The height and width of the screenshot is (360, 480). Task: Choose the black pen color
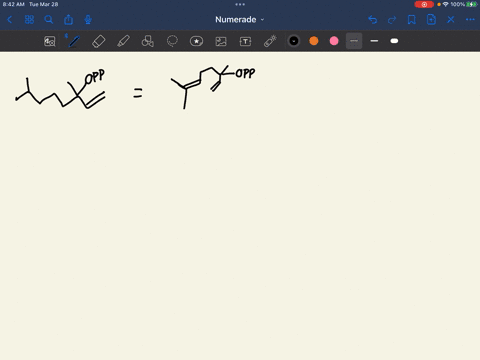pyautogui.click(x=294, y=41)
